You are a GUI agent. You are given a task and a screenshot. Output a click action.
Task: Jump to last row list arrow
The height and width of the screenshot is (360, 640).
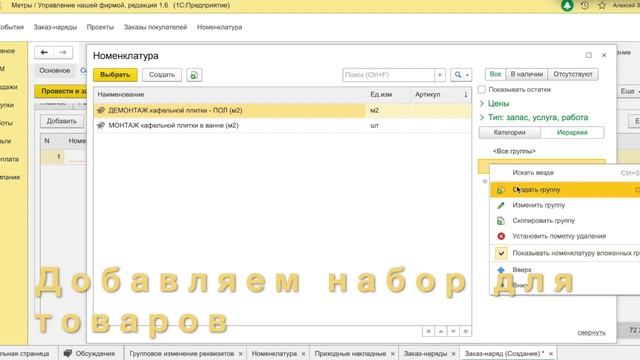466,331
